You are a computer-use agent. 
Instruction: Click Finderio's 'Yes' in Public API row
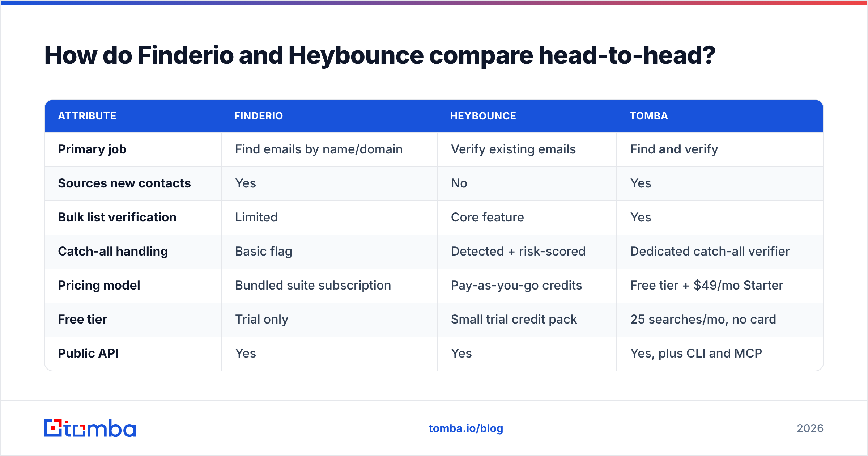246,353
